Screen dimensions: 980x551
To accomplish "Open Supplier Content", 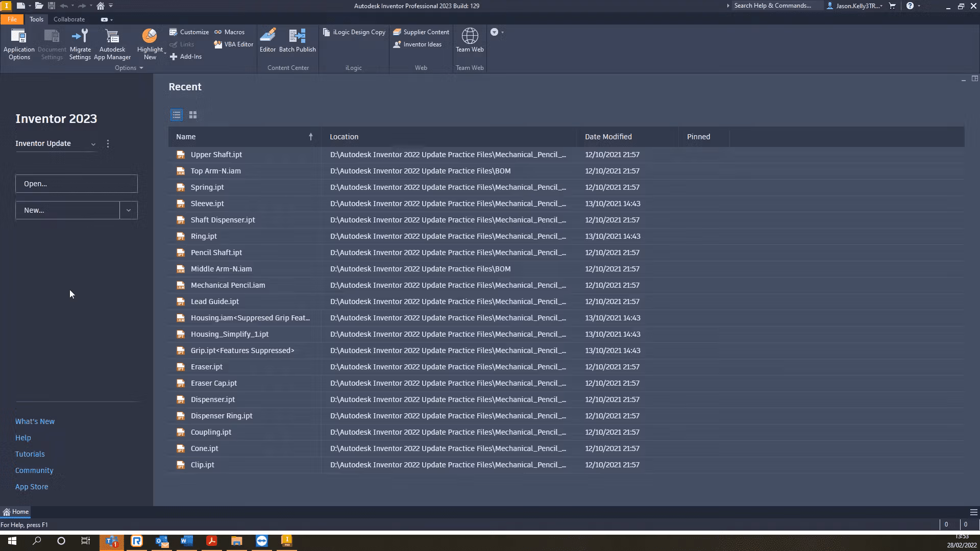I will point(421,32).
